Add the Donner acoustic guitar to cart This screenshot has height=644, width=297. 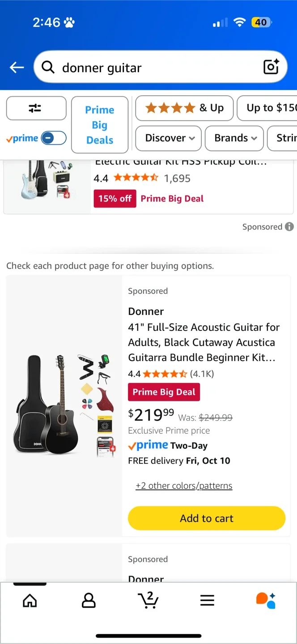coord(206,518)
